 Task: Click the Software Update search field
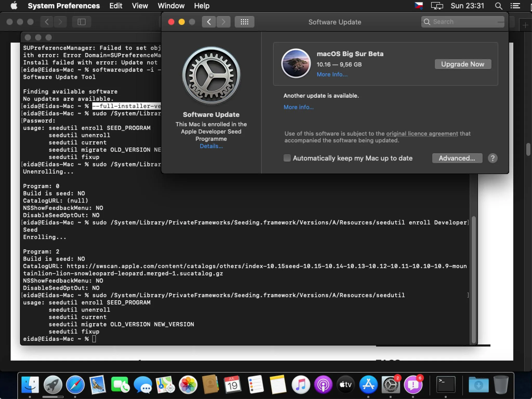coord(463,22)
